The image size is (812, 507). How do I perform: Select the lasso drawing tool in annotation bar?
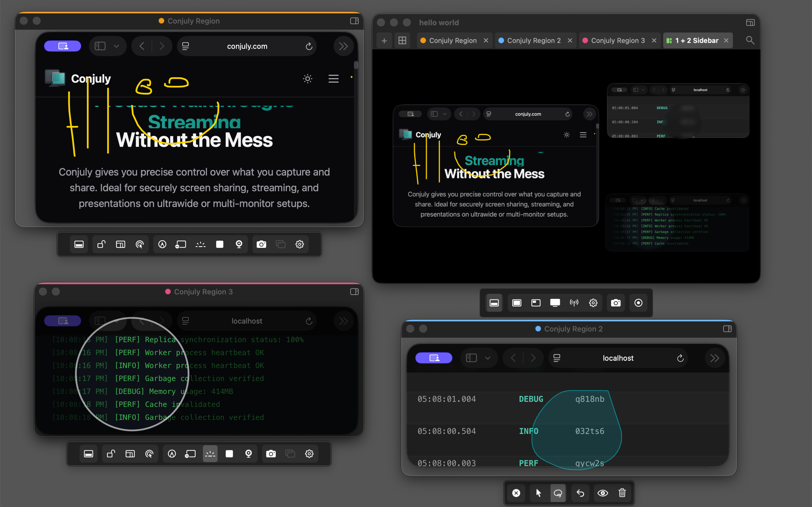(x=558, y=493)
